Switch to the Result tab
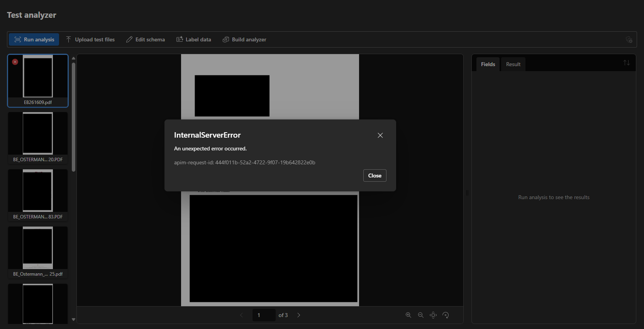The height and width of the screenshot is (329, 644). click(513, 64)
